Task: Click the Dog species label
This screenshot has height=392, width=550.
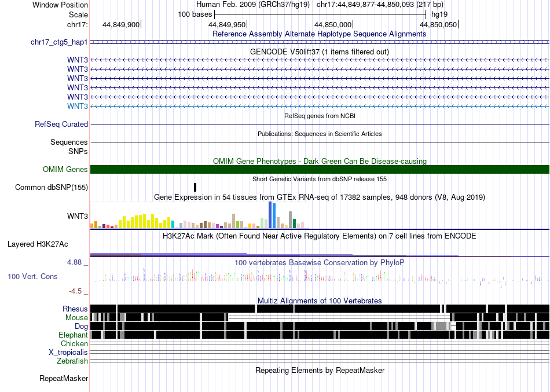Action: click(x=82, y=327)
